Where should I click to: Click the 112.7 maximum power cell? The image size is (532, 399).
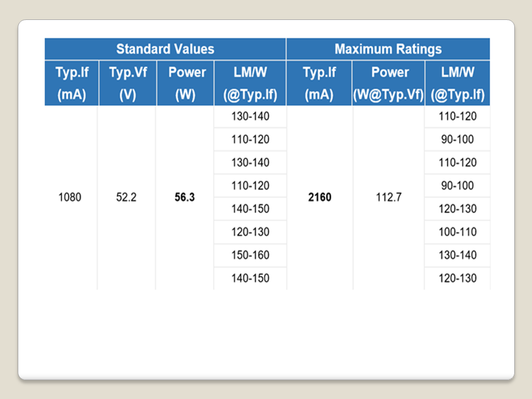point(388,197)
